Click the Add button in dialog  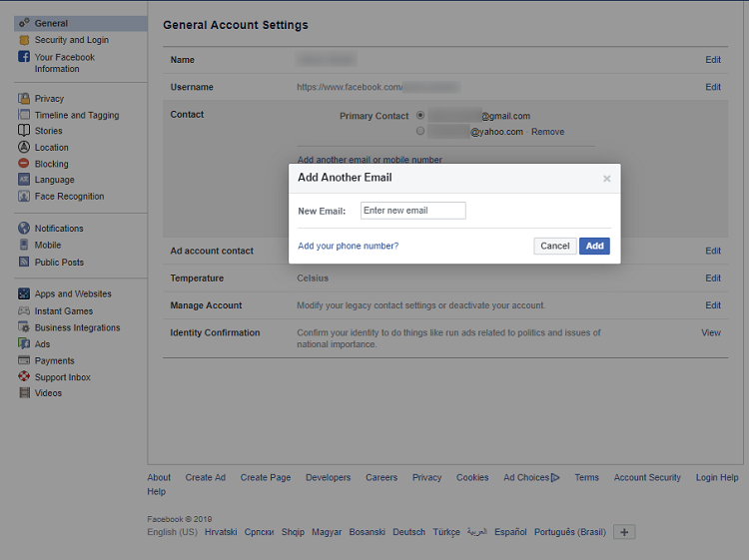pyautogui.click(x=595, y=246)
